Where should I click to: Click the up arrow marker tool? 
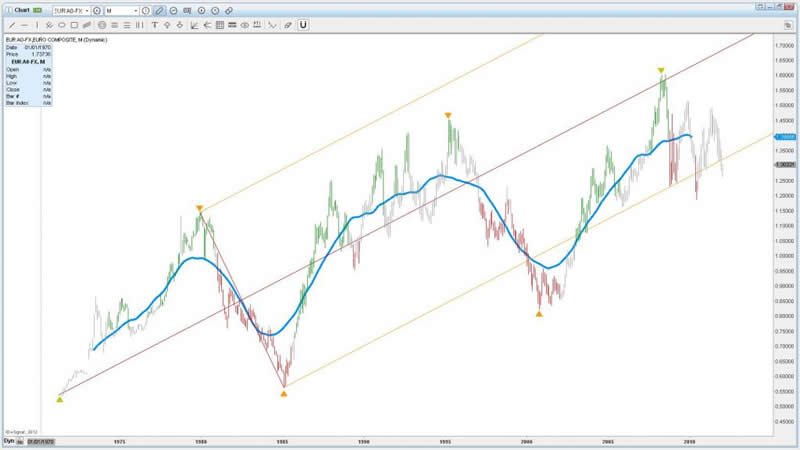click(167, 24)
